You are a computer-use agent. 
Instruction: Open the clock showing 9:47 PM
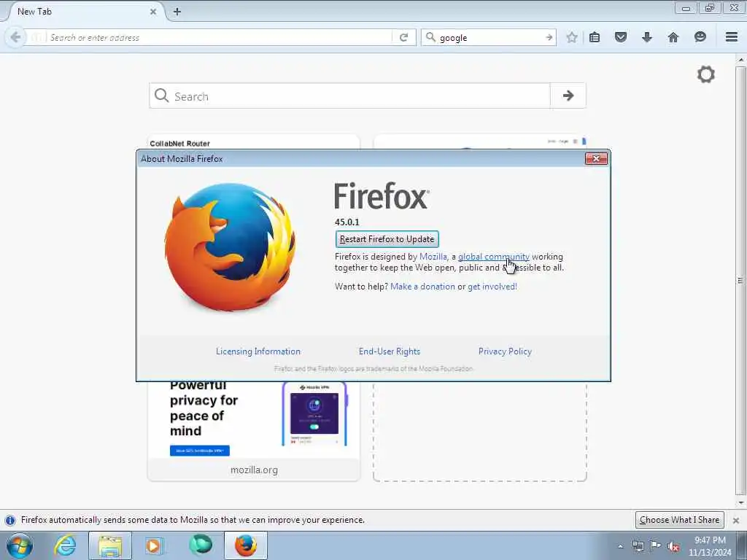click(709, 546)
